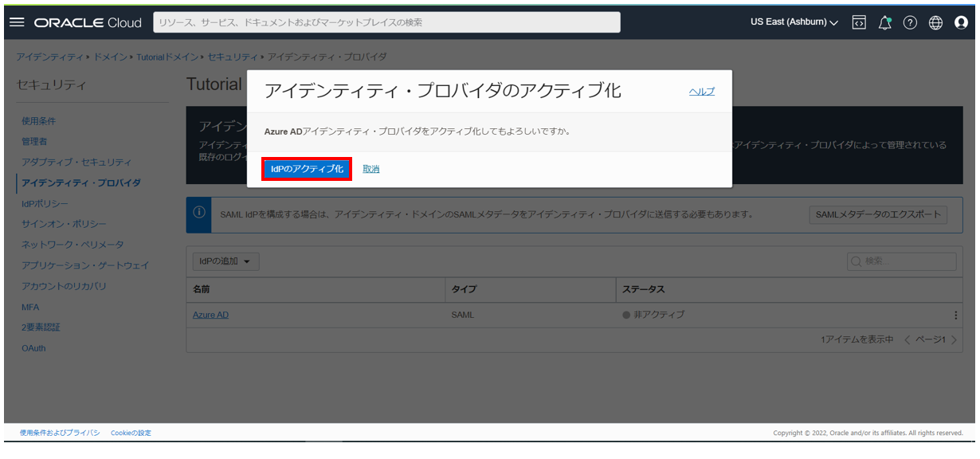Click the セキュリティ breadcrumb link

pyautogui.click(x=233, y=57)
